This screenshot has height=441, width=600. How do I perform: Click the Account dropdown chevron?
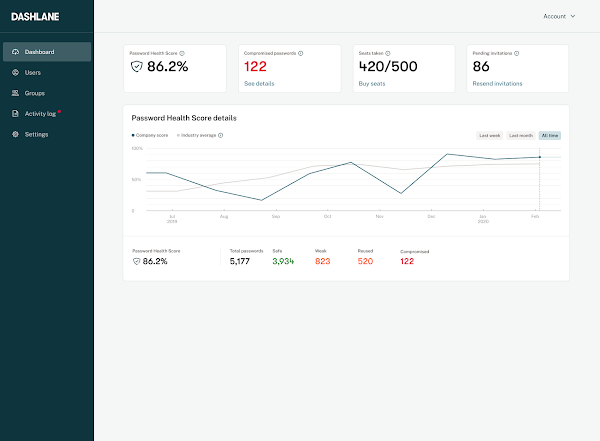[573, 16]
